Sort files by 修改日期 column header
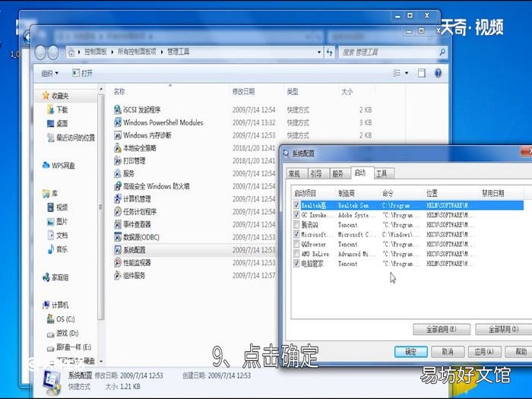This screenshot has height=399, width=532. 256,92
